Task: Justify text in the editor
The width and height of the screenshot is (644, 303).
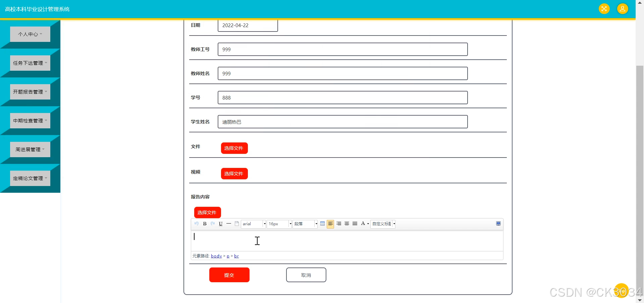Action: point(355,224)
